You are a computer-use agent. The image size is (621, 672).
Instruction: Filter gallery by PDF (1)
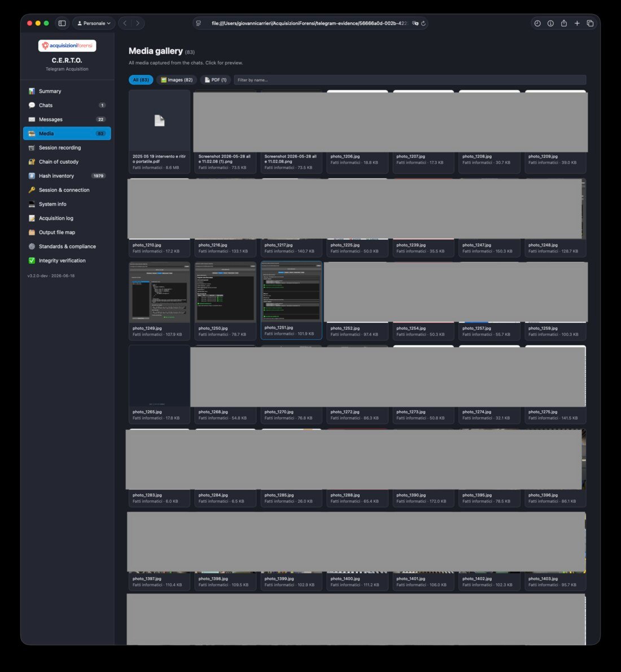coord(216,80)
